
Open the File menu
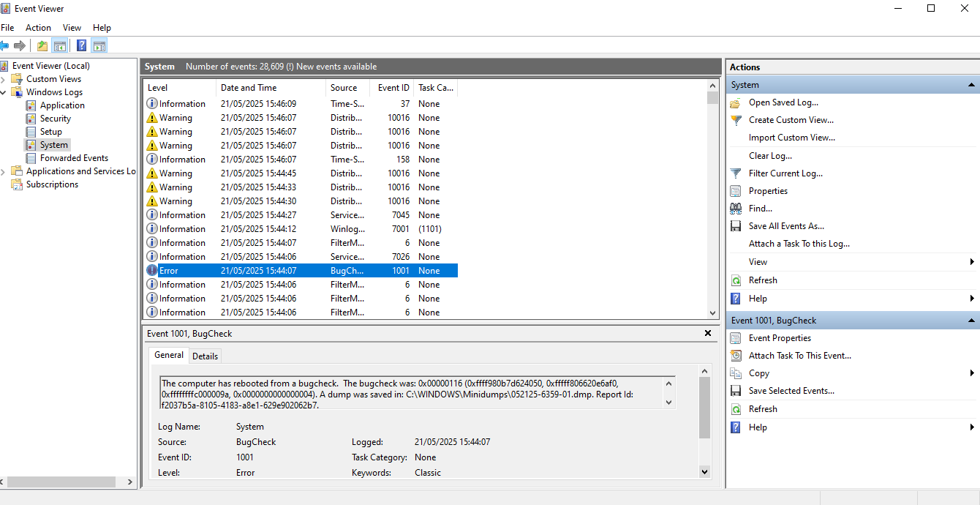point(7,28)
